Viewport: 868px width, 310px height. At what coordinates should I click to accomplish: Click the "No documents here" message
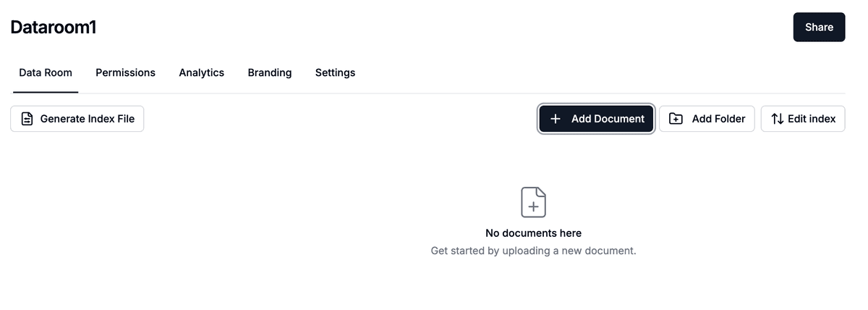533,233
